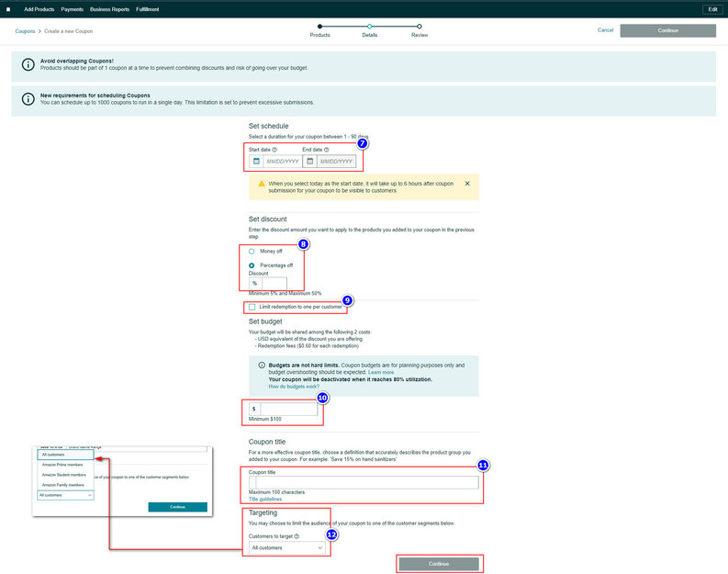Viewport: 728px width, 574px height.
Task: Open the 'Add Products' menu
Action: click(39, 9)
